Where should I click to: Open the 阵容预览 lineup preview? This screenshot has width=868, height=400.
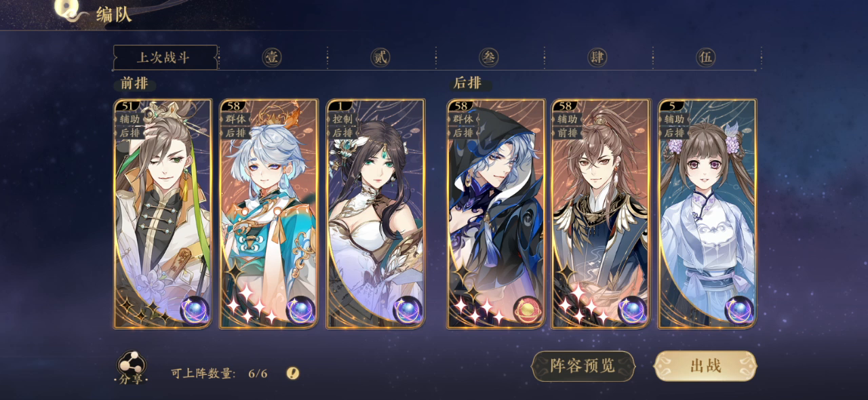[583, 366]
